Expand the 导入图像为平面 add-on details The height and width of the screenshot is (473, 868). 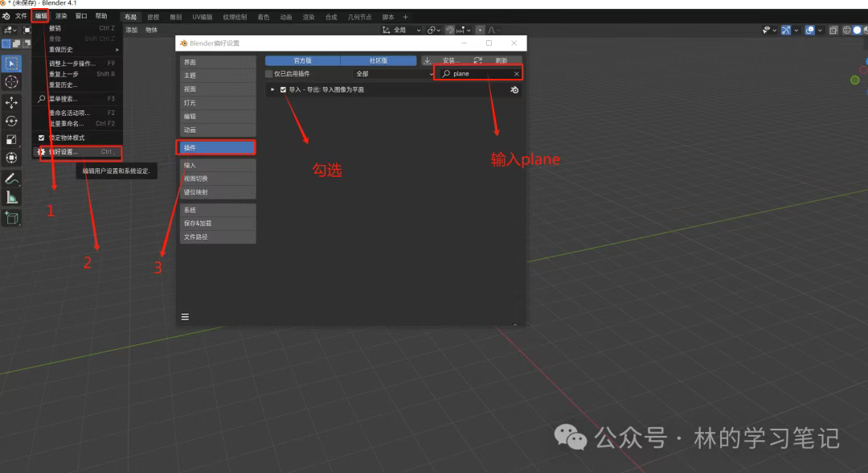click(x=272, y=90)
